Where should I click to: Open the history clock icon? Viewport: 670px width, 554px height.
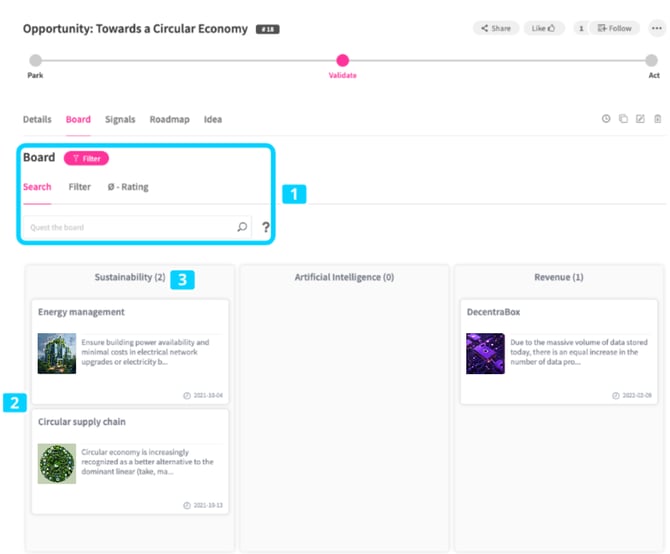[606, 119]
